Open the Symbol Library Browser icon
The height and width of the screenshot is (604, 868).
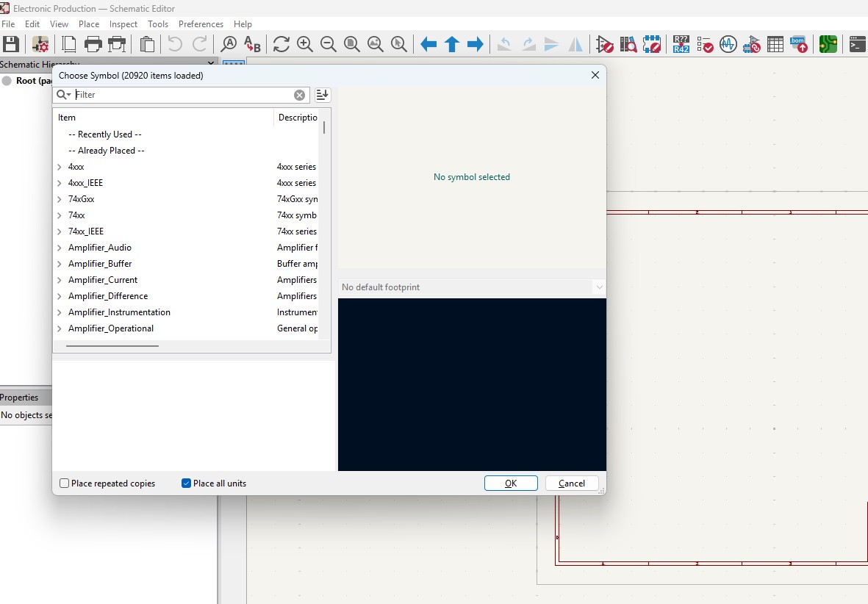628,44
